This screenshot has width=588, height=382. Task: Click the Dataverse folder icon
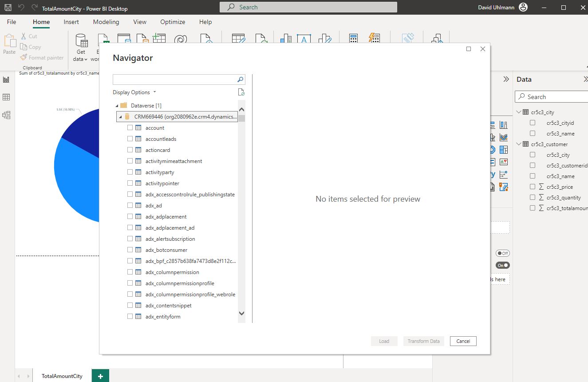click(x=123, y=105)
